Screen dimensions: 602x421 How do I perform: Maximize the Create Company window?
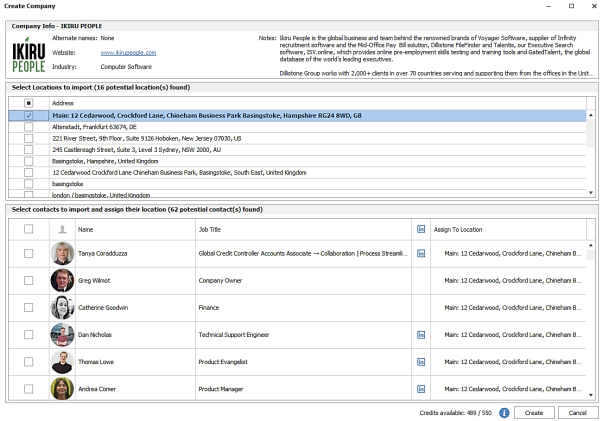[x=571, y=6]
